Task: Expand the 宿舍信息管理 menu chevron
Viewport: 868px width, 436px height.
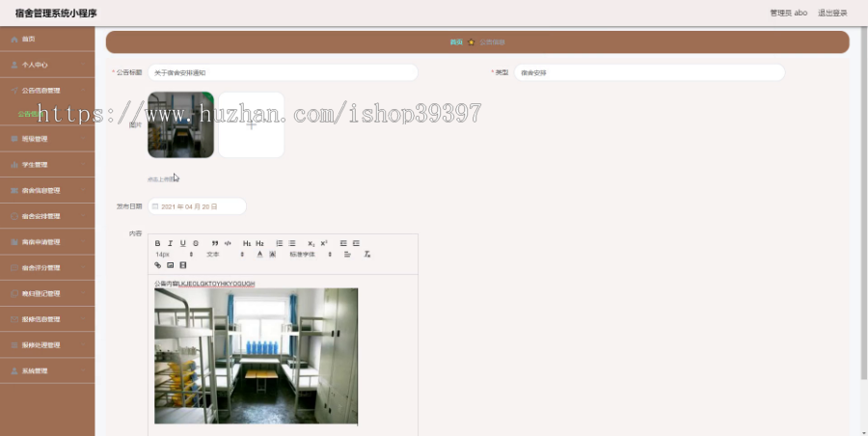Action: pos(83,191)
